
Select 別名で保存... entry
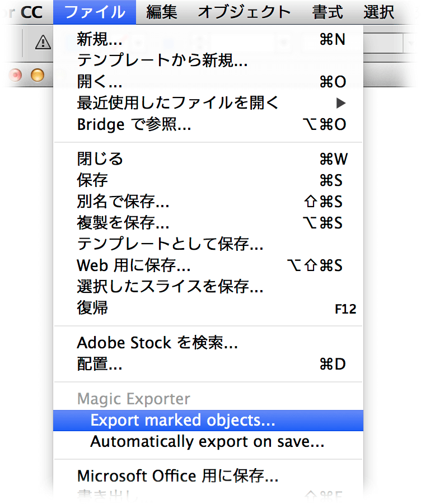click(123, 202)
